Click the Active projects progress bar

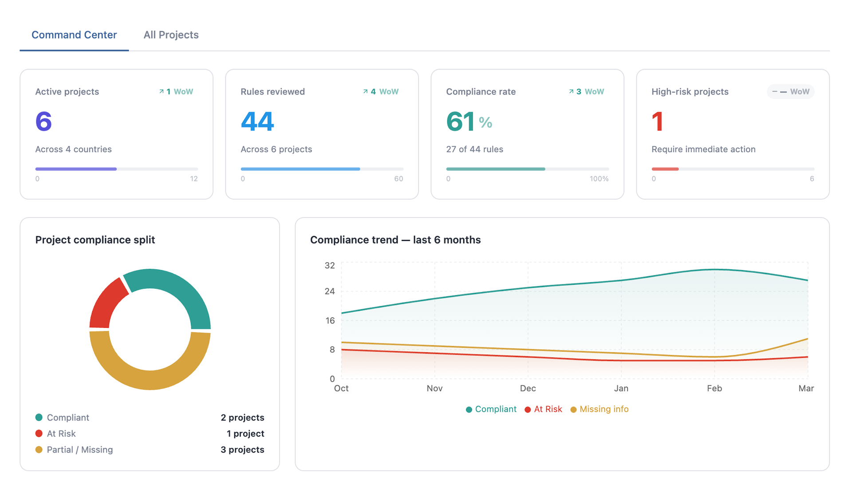(117, 169)
